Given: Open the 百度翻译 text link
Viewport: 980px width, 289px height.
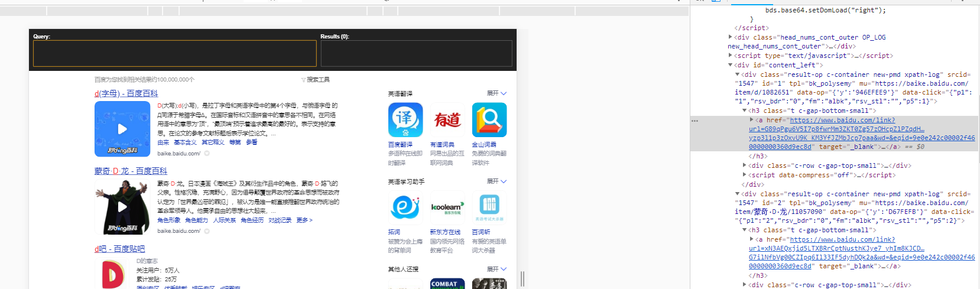Looking at the screenshot, I should [400, 144].
